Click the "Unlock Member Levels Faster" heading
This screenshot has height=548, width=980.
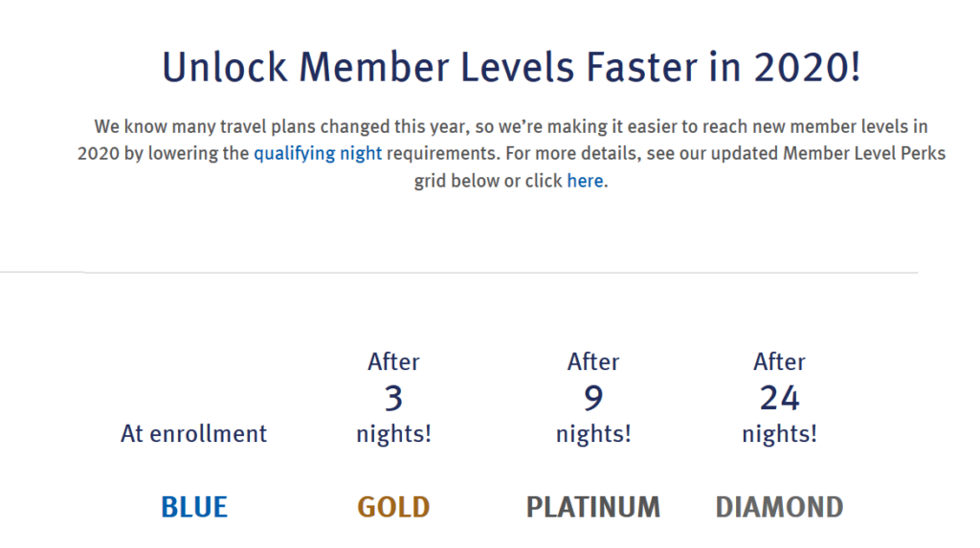coord(511,67)
